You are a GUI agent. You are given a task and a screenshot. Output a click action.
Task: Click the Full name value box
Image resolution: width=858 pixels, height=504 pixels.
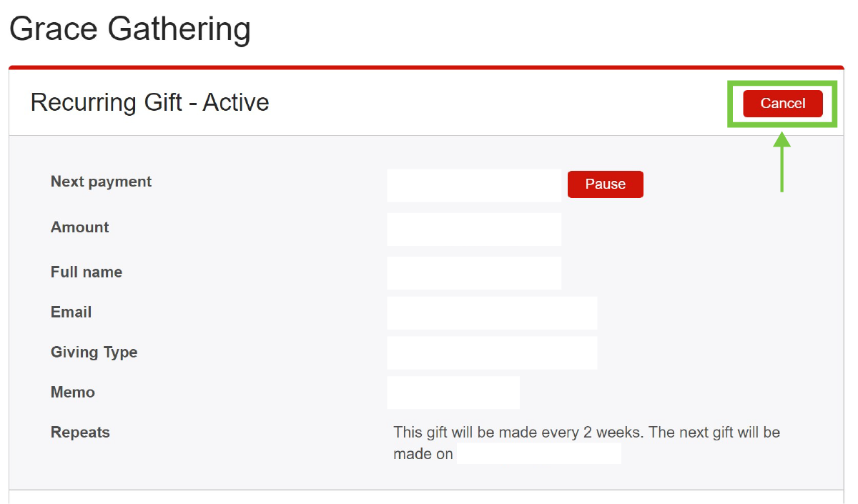tap(474, 273)
